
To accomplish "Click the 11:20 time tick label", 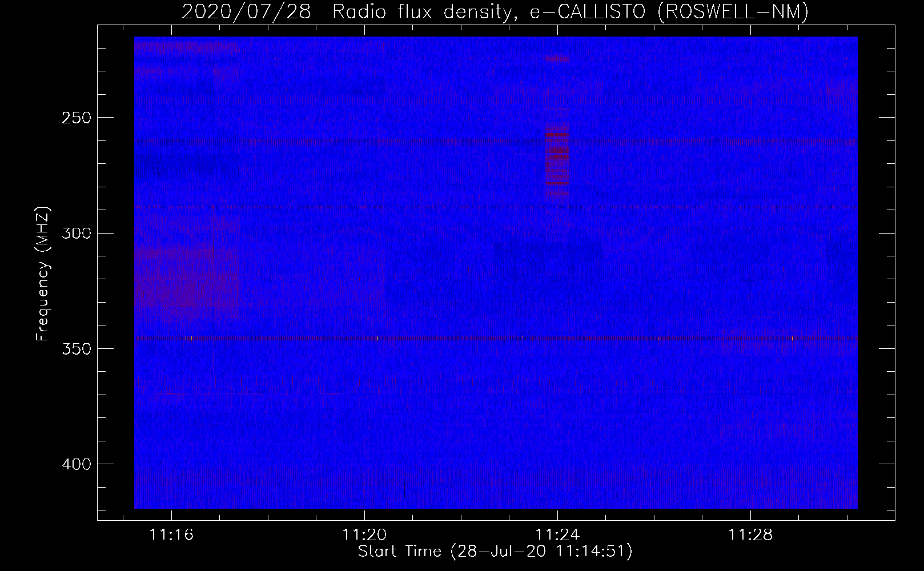I will coord(364,535).
